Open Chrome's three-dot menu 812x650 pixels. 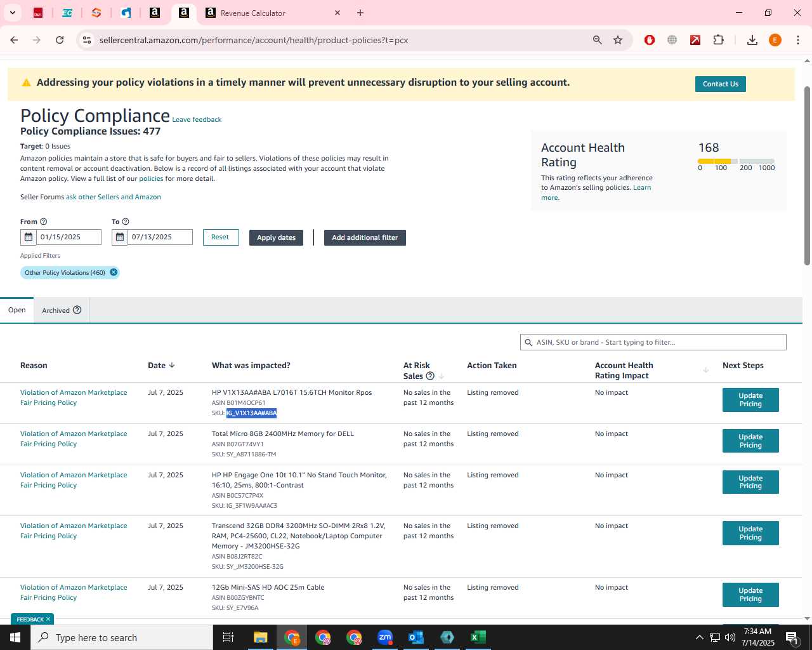coord(798,40)
